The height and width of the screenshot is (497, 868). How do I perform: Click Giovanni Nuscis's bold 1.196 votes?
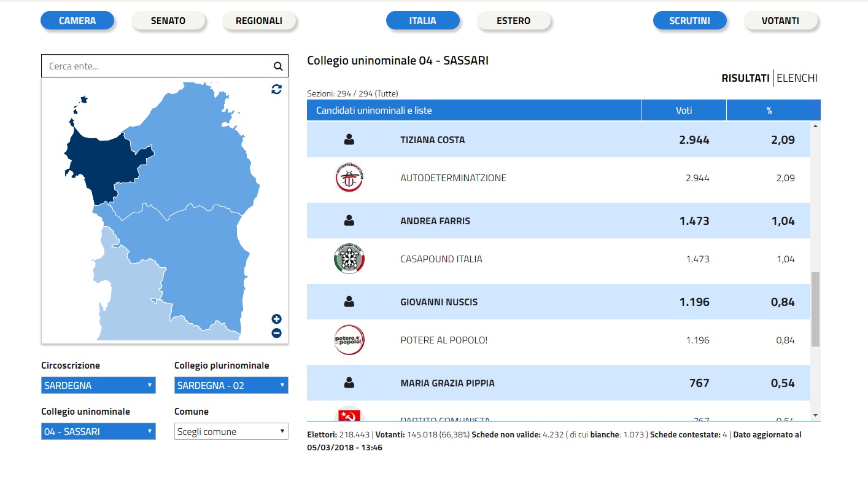[x=694, y=302]
